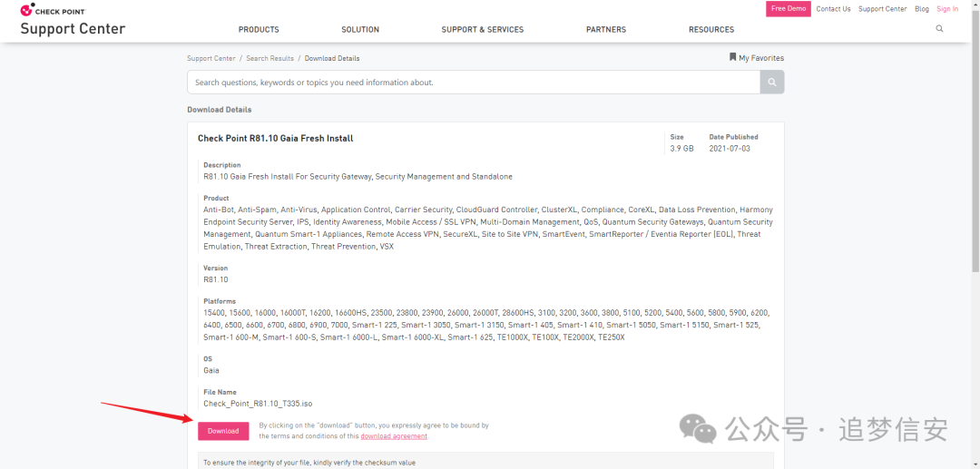Select title Check Point R81.10 Gaia Fresh Install
The width and height of the screenshot is (980, 469).
tap(276, 138)
